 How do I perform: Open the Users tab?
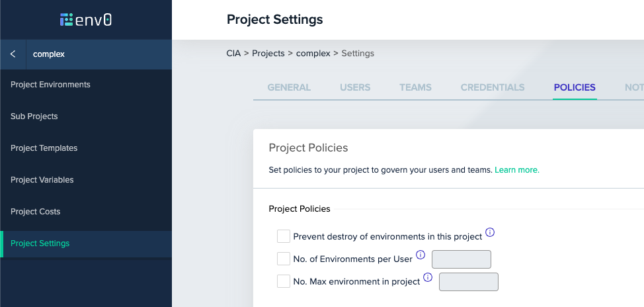click(x=355, y=87)
